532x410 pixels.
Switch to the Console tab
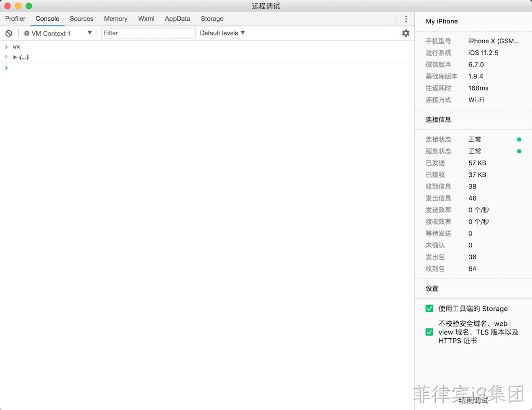click(x=47, y=19)
